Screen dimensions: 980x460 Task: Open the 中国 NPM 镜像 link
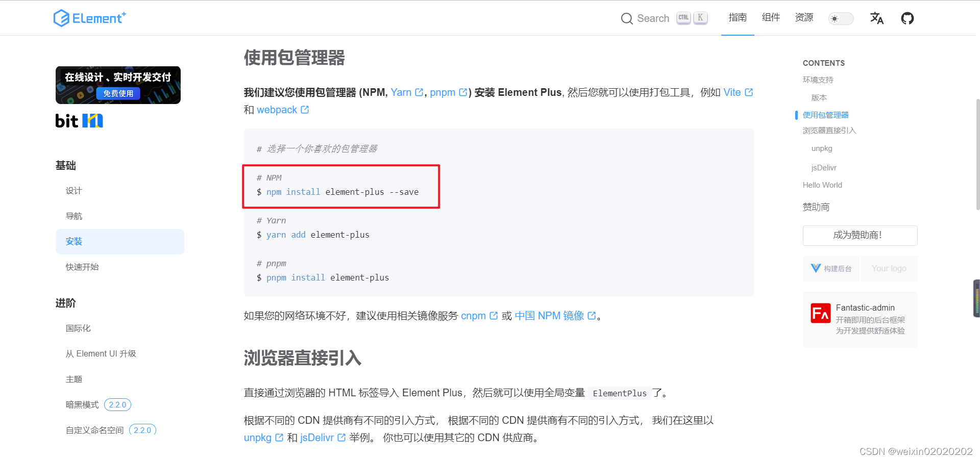click(555, 316)
